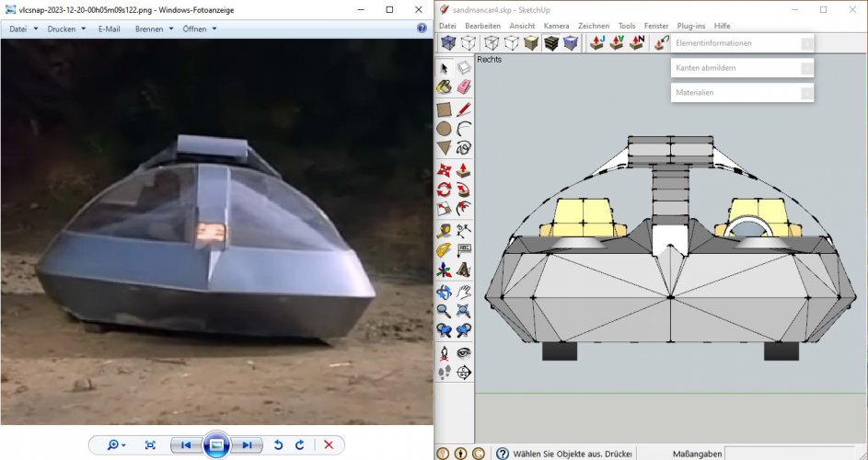Select the Follow Me tool
Screen dimensions: 868x460
(x=463, y=190)
